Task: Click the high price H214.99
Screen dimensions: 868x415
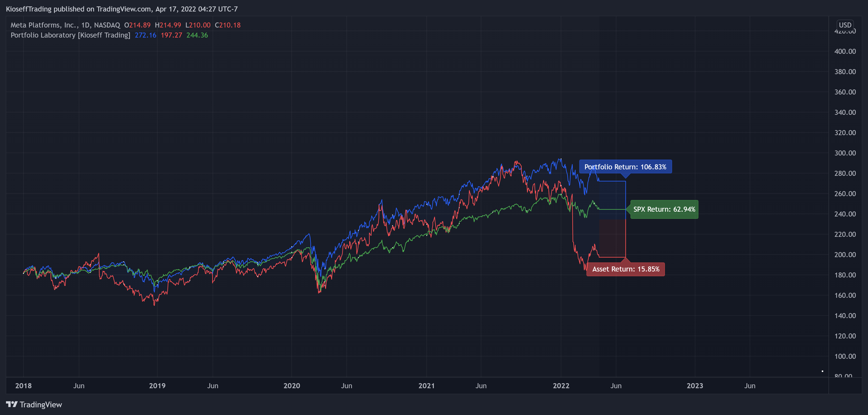Action: [x=168, y=25]
